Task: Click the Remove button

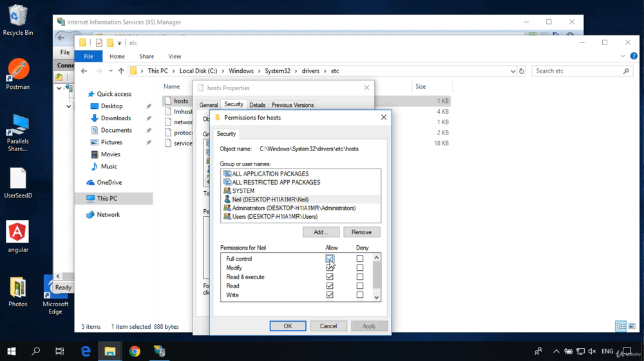Action: pyautogui.click(x=361, y=232)
